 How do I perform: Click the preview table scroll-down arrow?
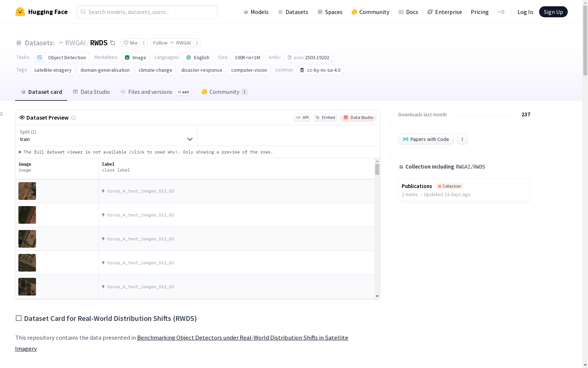click(x=377, y=296)
